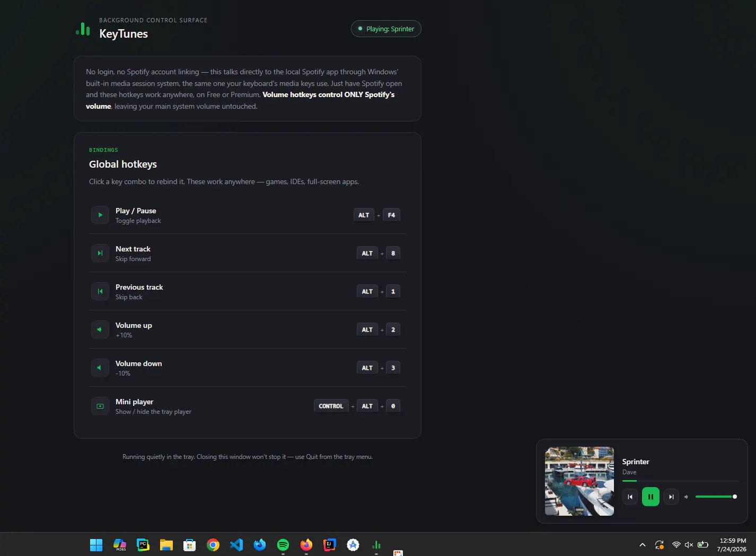The image size is (756, 556).
Task: Rebind the CONTROL + ALT + 0 Mini player hotkey
Action: point(357,406)
